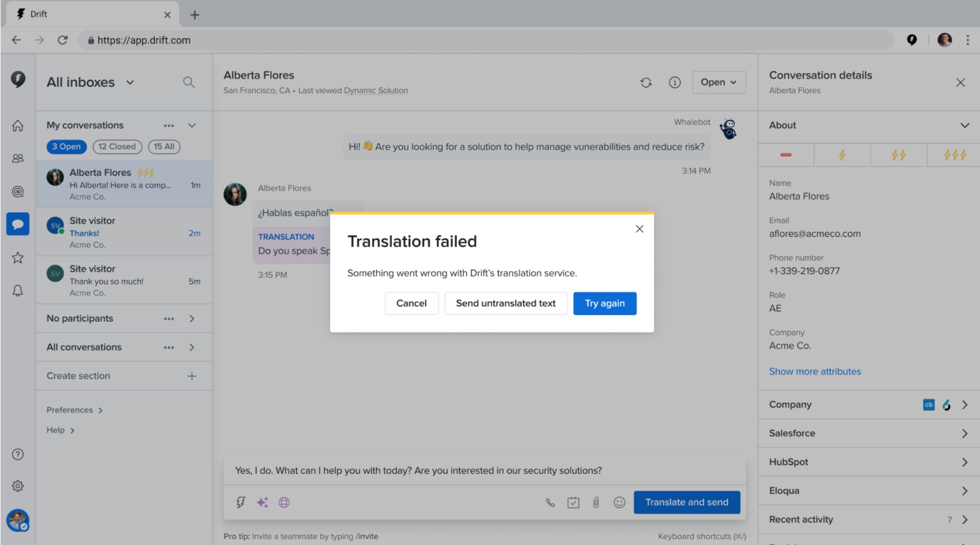Open the conversation status Open dropdown
Viewport: 980px width, 545px height.
719,82
